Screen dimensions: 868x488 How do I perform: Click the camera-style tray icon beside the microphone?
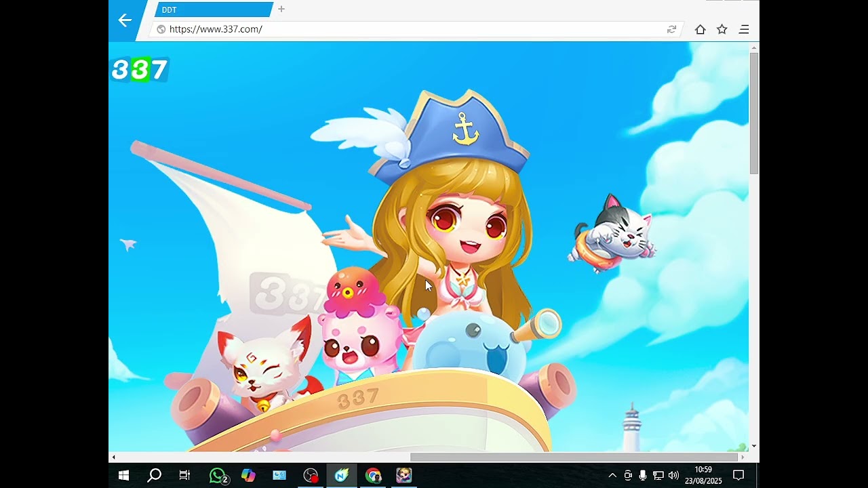tap(628, 476)
